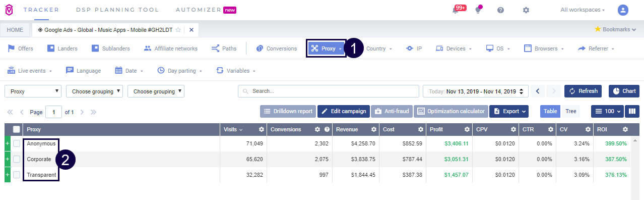Open the Bookmarks dropdown

click(616, 29)
